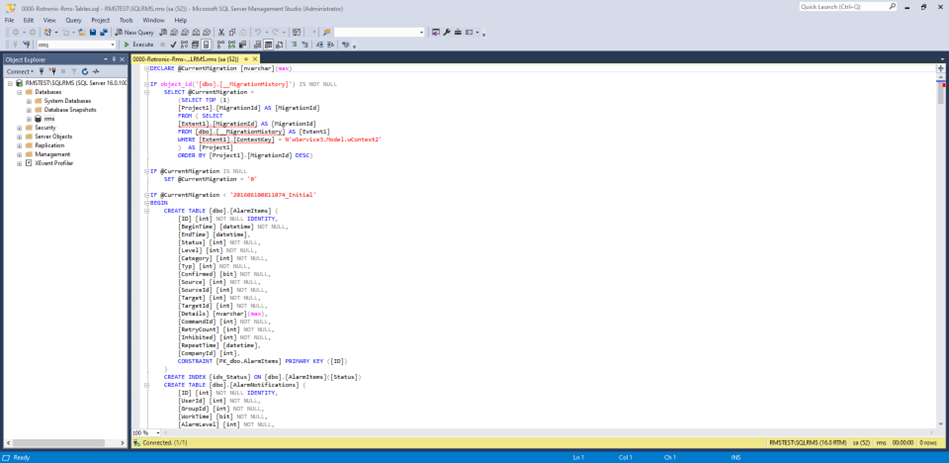Image resolution: width=949 pixels, height=463 pixels.
Task: Click the Undo arrow icon
Action: tap(257, 32)
